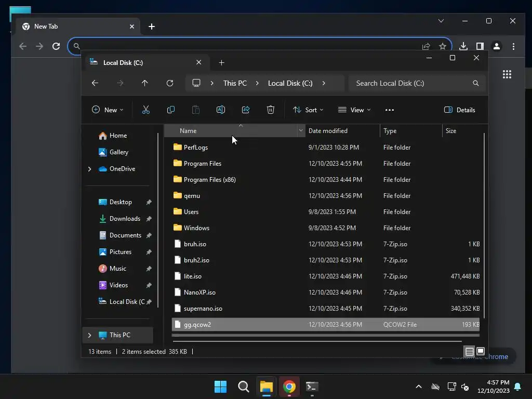
Task: Click the horizontal scrollbar of file list
Action: 317,341
